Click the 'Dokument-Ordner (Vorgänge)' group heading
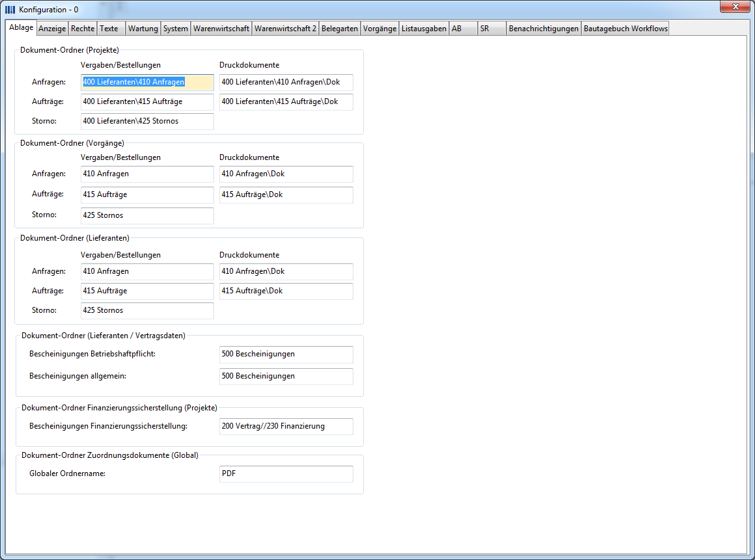This screenshot has width=755, height=560. point(72,143)
